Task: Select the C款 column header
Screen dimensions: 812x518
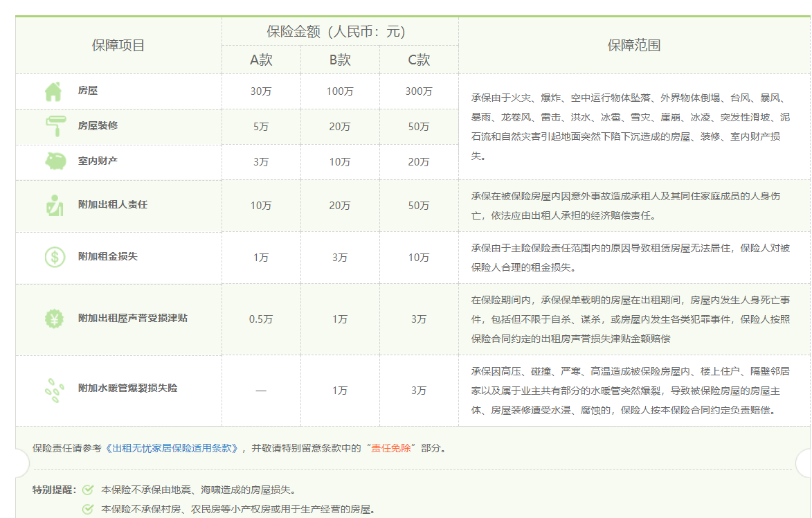Action: (x=419, y=60)
